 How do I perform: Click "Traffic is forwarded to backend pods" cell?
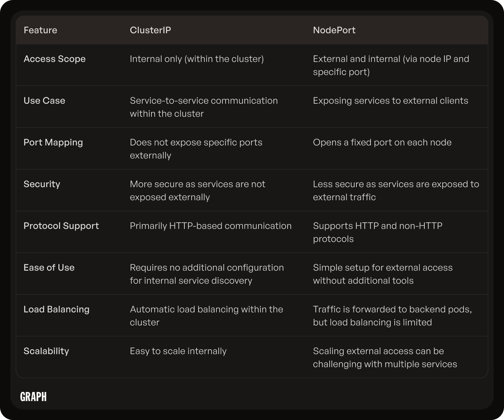tap(393, 316)
